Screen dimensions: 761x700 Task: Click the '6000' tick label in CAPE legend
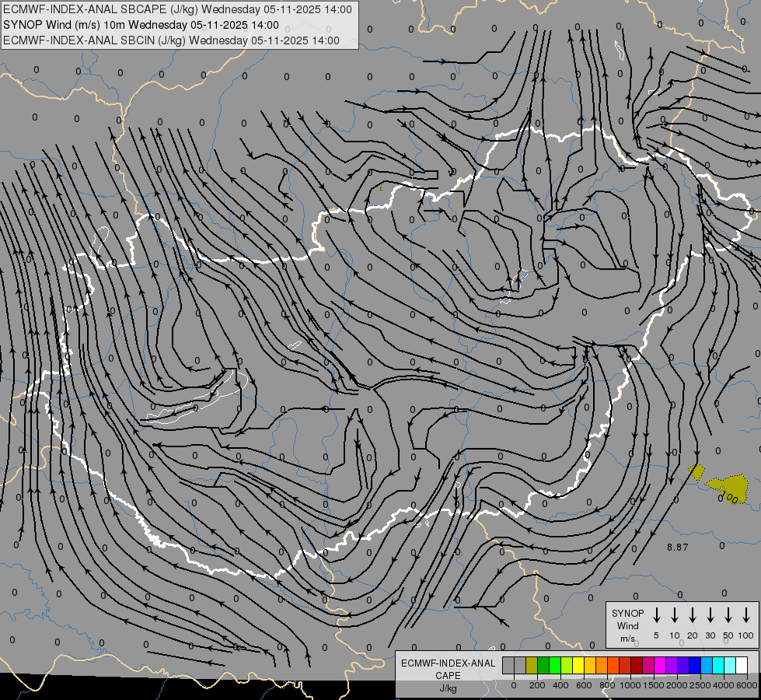pos(747,685)
